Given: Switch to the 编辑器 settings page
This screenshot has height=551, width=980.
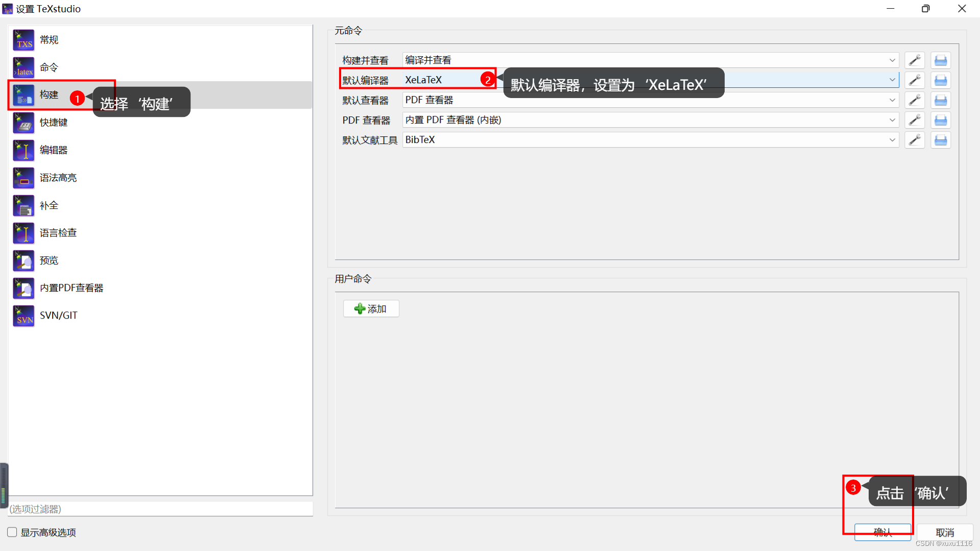Looking at the screenshot, I should pyautogui.click(x=160, y=150).
